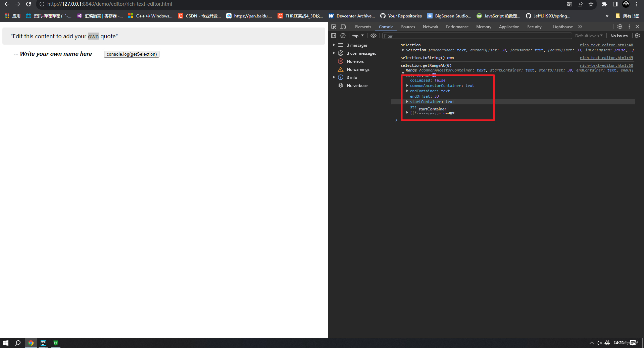644x348 pixels.
Task: Open console settings gear near No Issues
Action: [x=637, y=36]
